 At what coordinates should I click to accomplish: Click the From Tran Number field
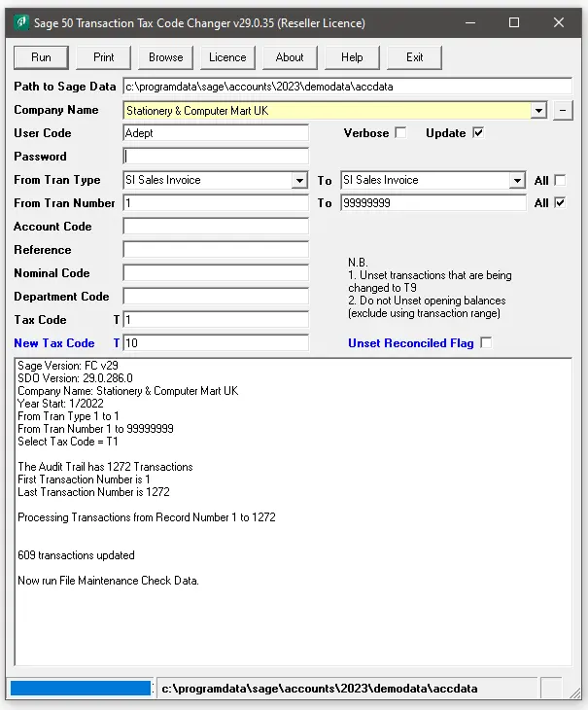tap(216, 203)
